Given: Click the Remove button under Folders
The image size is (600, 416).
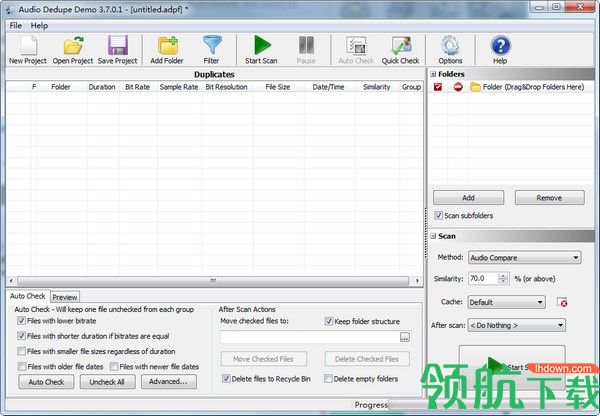Looking at the screenshot, I should (549, 197).
